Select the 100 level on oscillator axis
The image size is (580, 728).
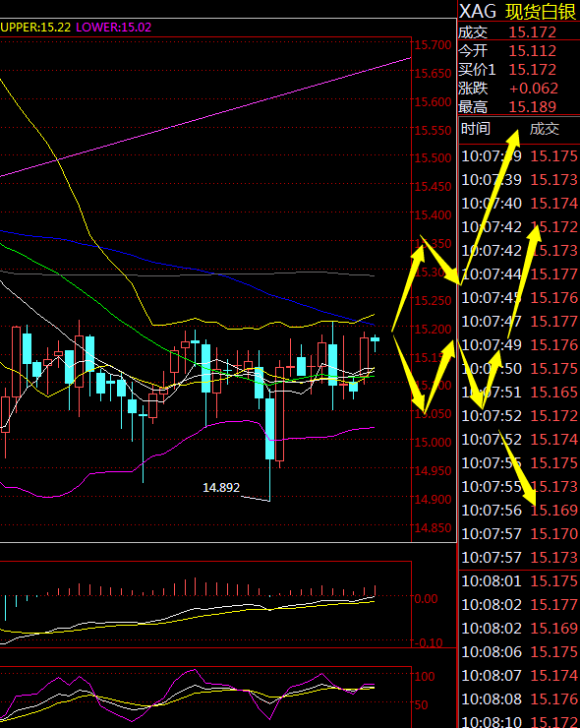425,676
